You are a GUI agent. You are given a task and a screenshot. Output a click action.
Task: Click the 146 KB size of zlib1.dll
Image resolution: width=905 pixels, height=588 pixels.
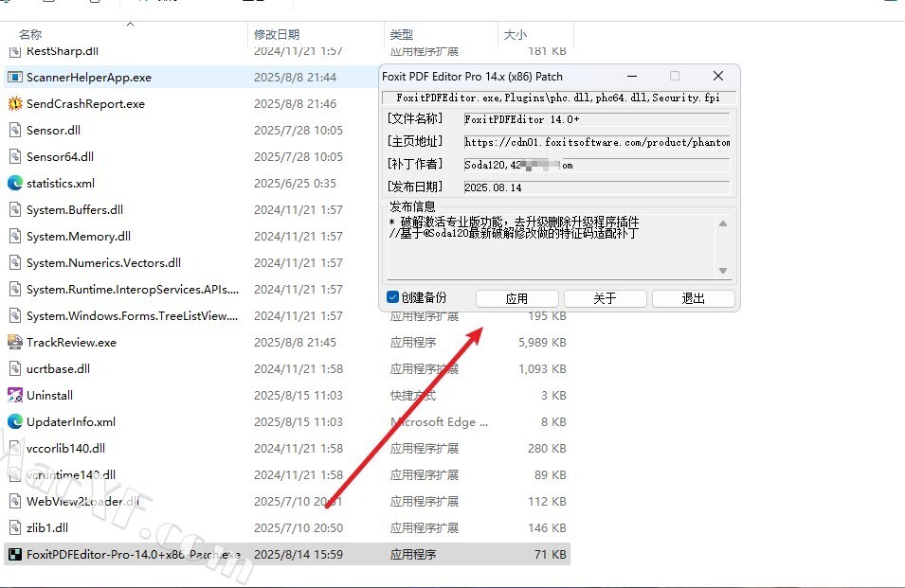point(547,528)
